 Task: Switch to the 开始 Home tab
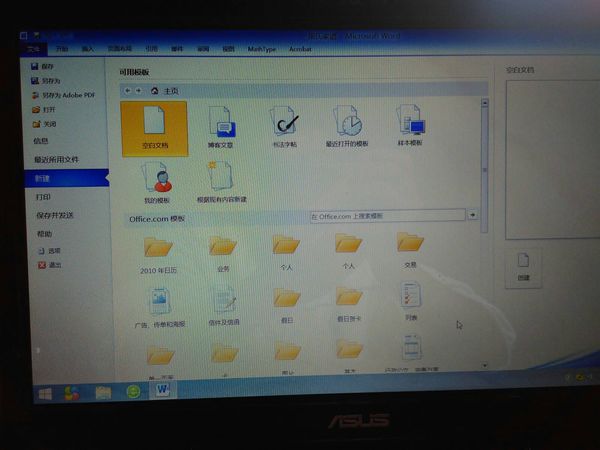62,49
